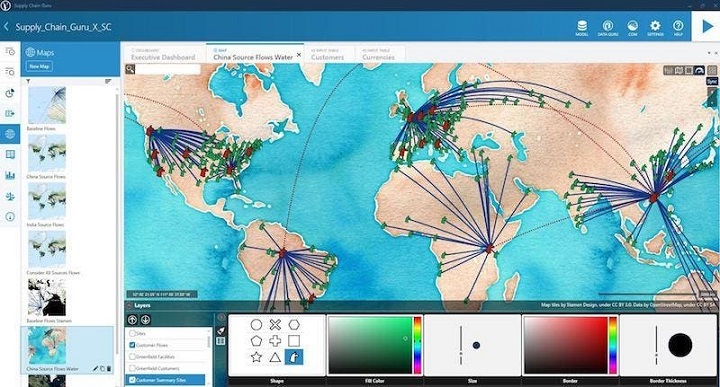The height and width of the screenshot is (387, 720).
Task: Filter the maps list with the funnel icon
Action: (x=28, y=81)
